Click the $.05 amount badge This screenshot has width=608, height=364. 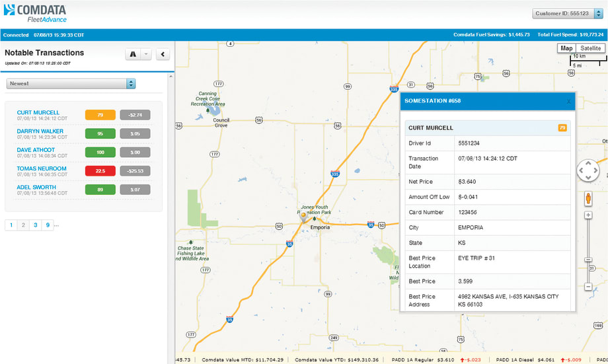click(x=135, y=133)
